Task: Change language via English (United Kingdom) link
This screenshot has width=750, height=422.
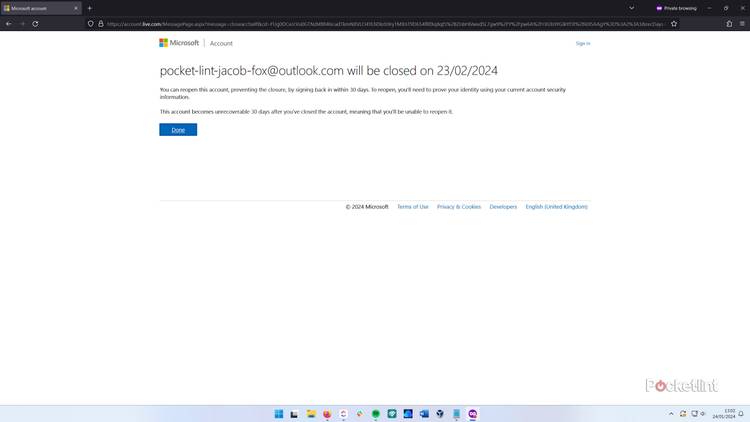Action: click(556, 207)
